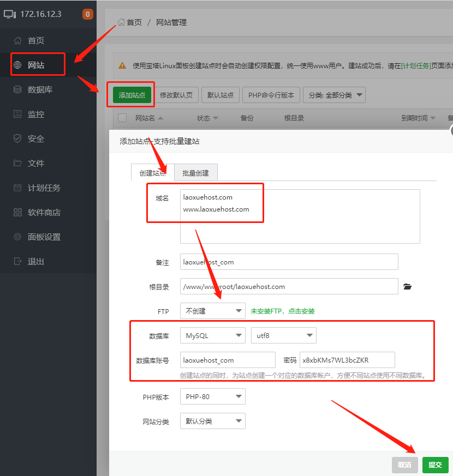
Task: Open the 数据库 database section in sidebar
Action: (36, 89)
